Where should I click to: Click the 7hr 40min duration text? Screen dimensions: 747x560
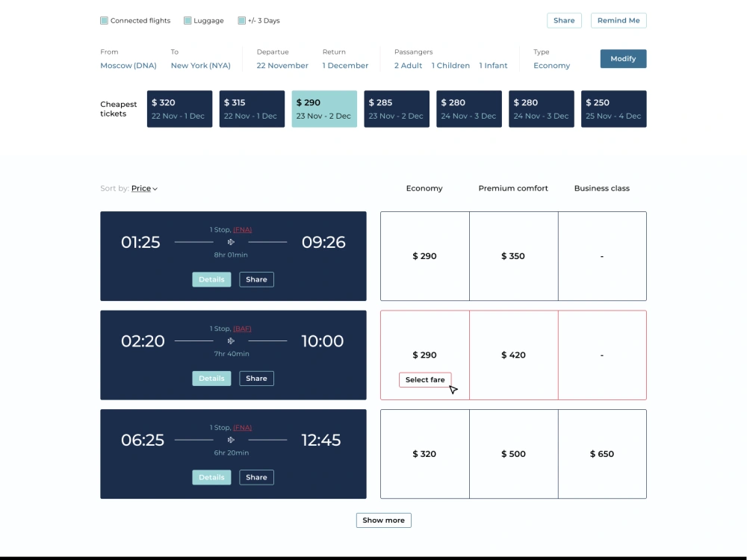click(231, 354)
